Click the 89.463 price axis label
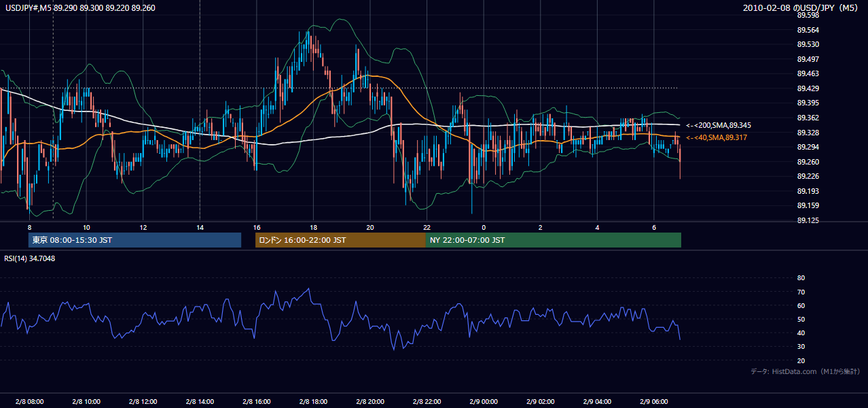Viewport: 868px width, 408px height. [808, 73]
